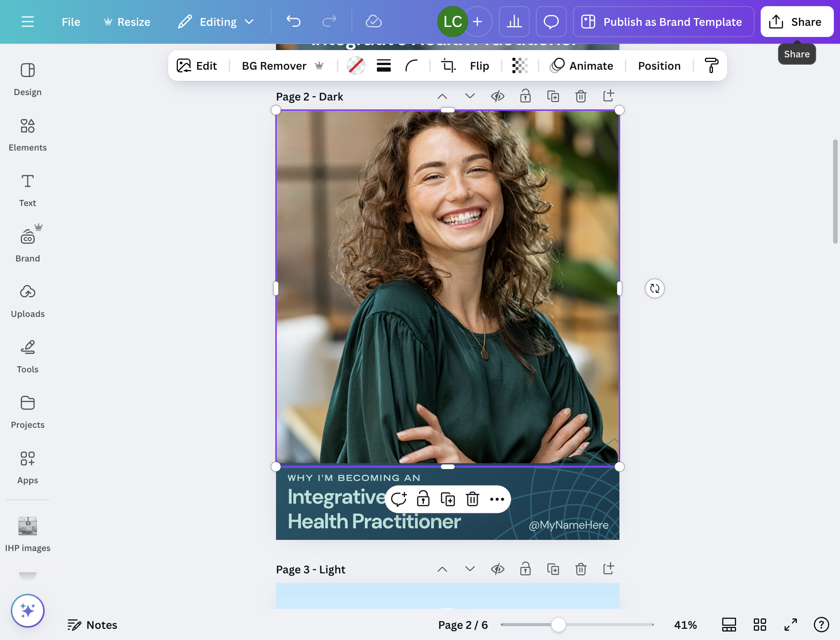Open transparency checkerboard icon
The image size is (840, 640).
click(x=520, y=65)
